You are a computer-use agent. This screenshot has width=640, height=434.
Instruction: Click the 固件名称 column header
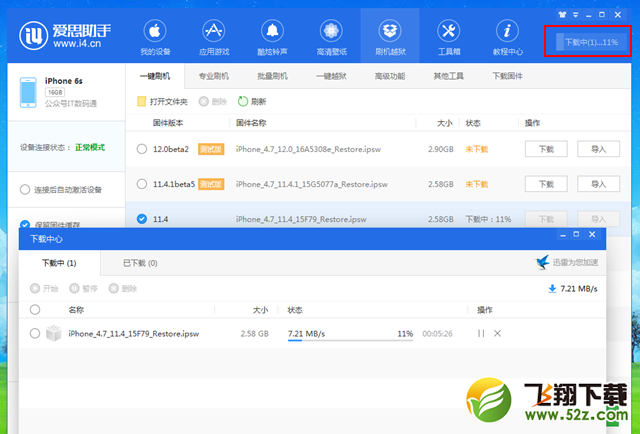(251, 123)
